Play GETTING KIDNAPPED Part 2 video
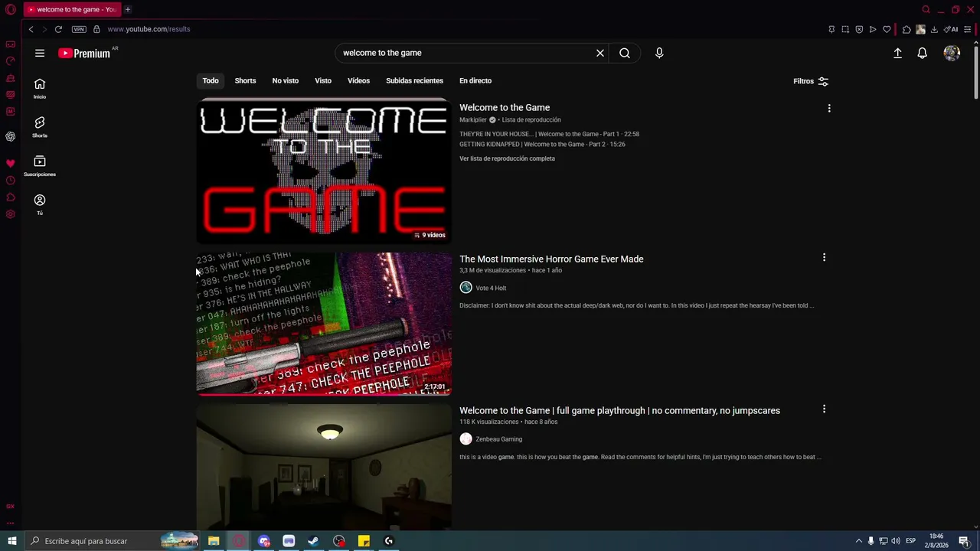Screen dimensions: 980x551 542,145
